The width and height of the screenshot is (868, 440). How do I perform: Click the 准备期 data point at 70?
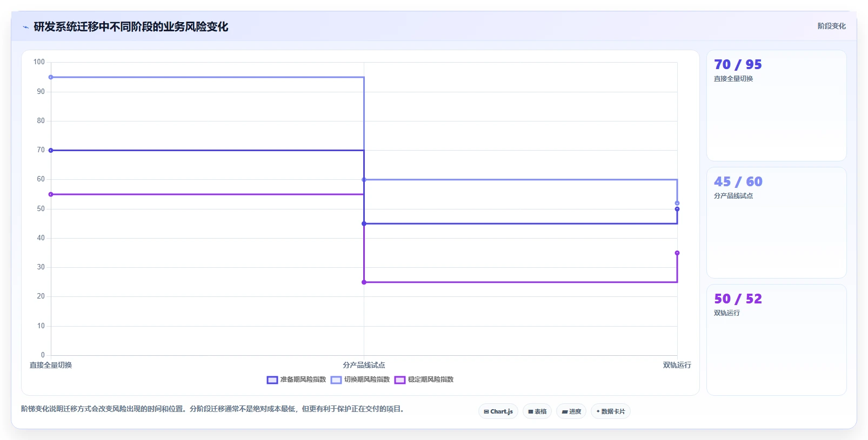[x=51, y=151]
